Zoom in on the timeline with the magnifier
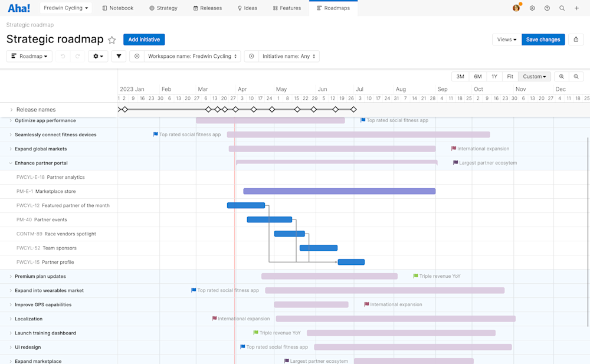 pyautogui.click(x=560, y=76)
